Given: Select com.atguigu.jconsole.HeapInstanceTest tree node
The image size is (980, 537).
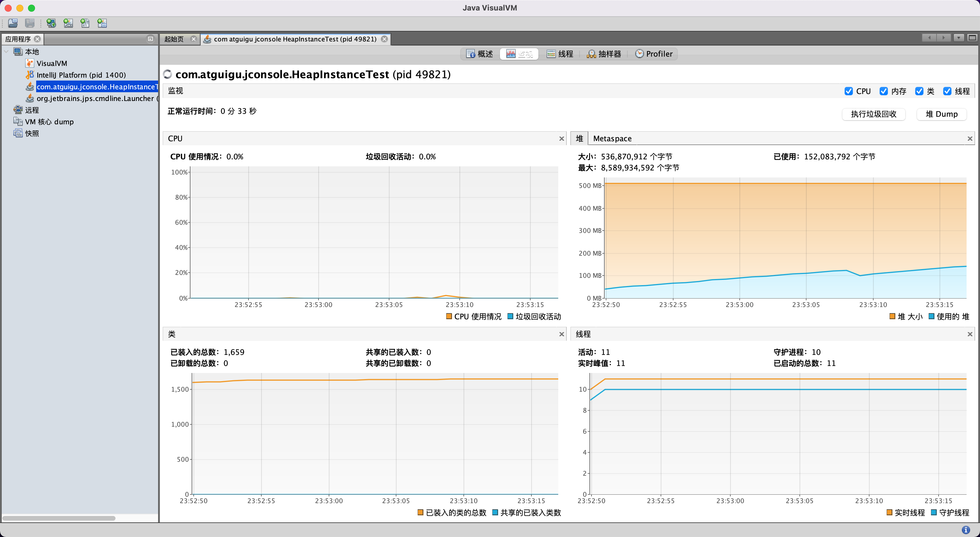Looking at the screenshot, I should point(97,87).
